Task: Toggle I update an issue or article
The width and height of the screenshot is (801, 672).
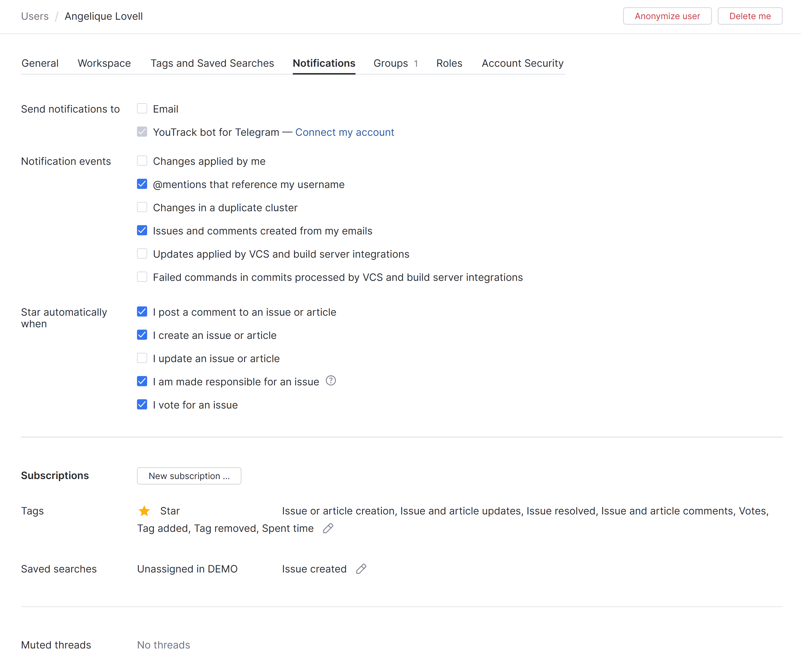Action: click(x=142, y=358)
